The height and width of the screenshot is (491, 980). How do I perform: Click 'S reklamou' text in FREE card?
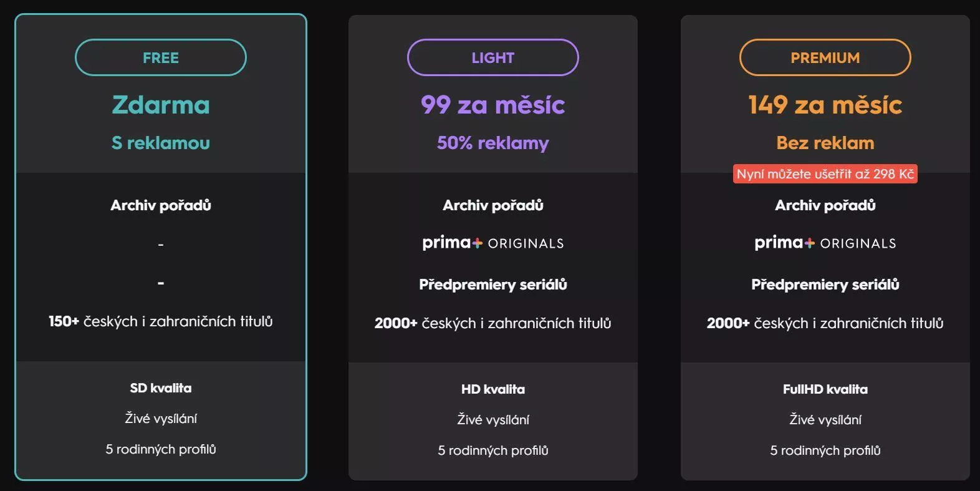[x=161, y=143]
